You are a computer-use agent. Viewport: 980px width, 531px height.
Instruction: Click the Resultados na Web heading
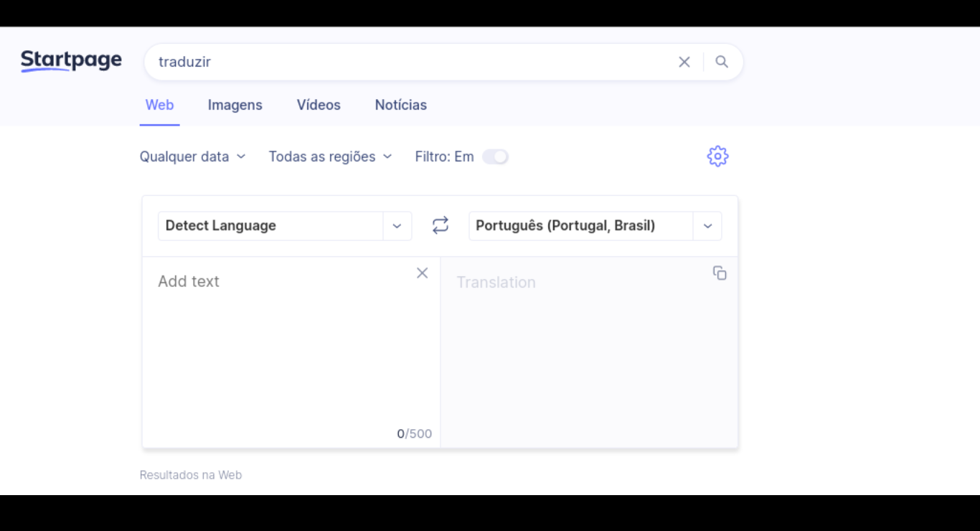pyautogui.click(x=191, y=475)
